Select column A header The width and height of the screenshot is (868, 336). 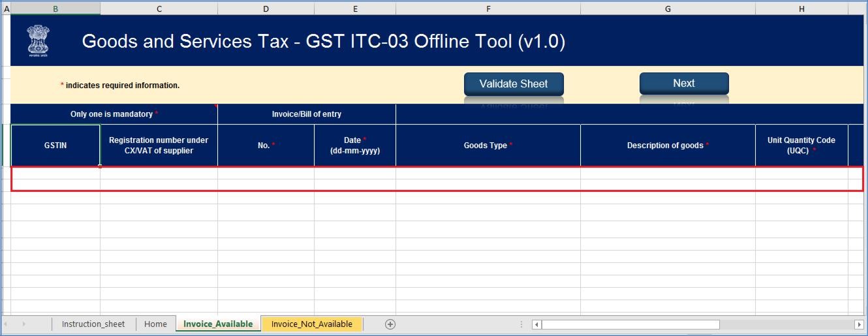pos(7,8)
